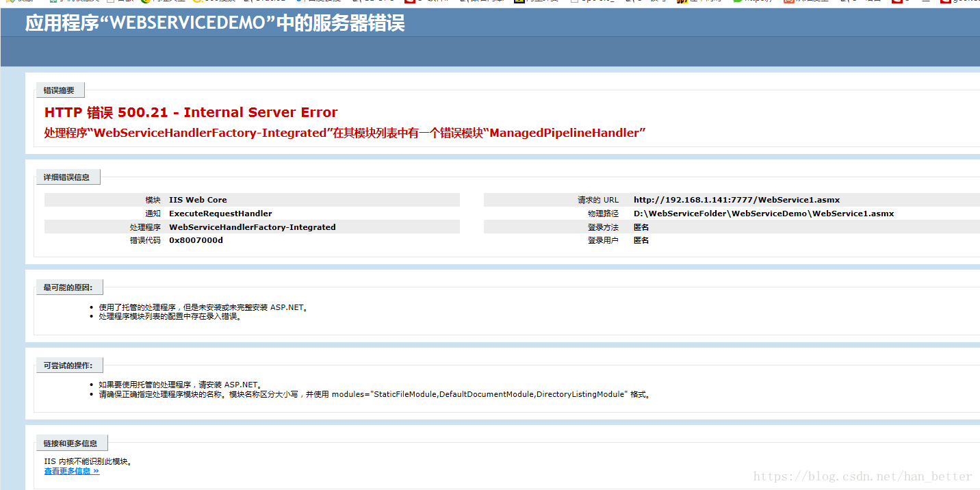The height and width of the screenshot is (490, 980).
Task: Click the 匿名 value beside 登录方法
Action: pos(641,227)
